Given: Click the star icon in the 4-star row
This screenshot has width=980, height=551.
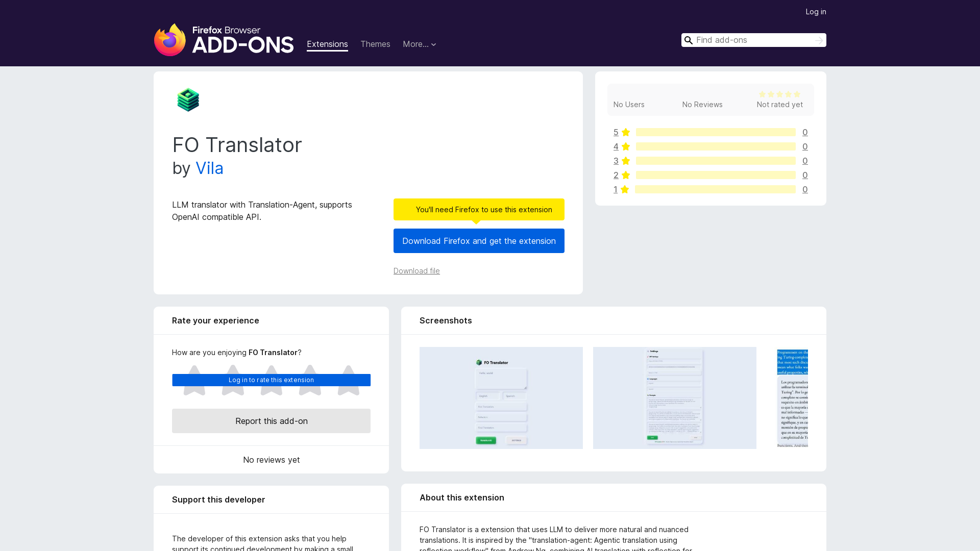Looking at the screenshot, I should point(626,146).
